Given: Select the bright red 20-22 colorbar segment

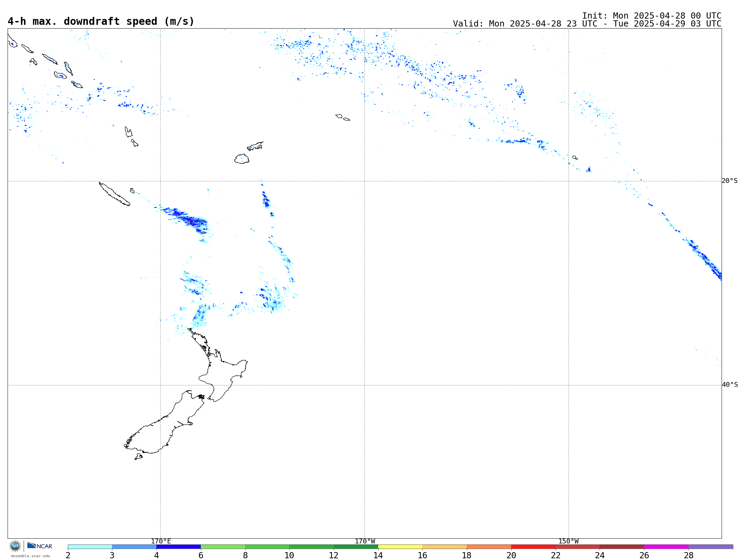Looking at the screenshot, I should click(x=534, y=547).
